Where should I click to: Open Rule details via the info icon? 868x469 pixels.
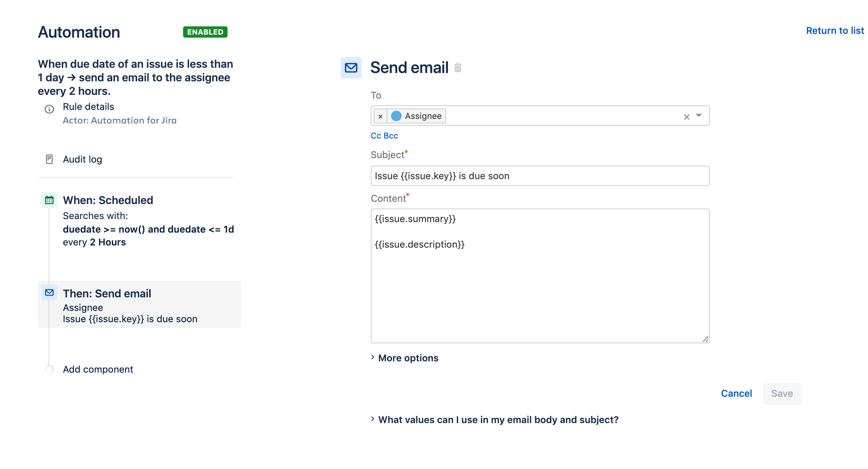(49, 109)
